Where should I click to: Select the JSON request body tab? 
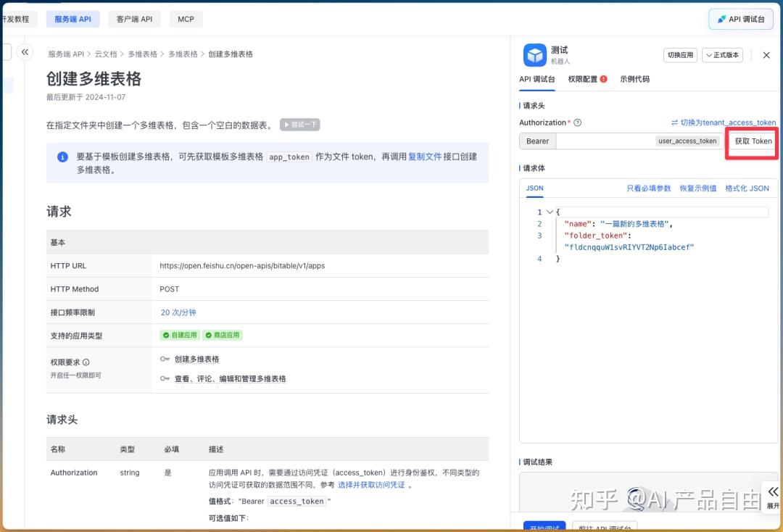click(x=534, y=188)
